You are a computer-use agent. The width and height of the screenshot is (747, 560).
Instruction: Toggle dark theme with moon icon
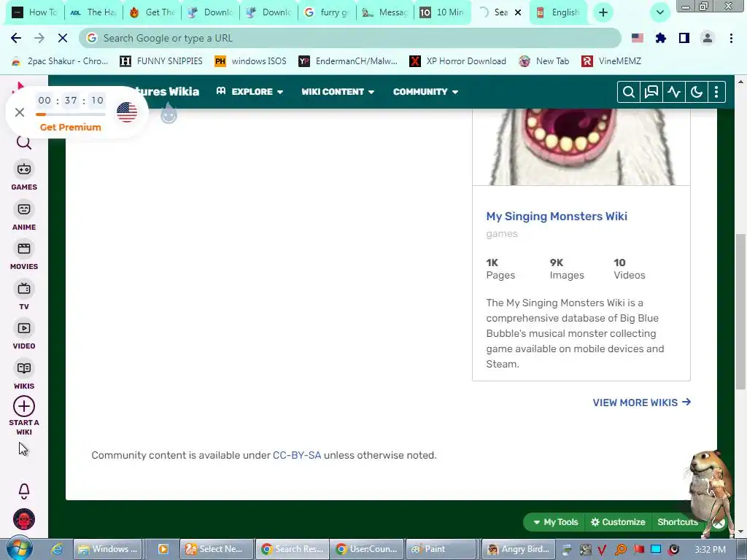696,92
